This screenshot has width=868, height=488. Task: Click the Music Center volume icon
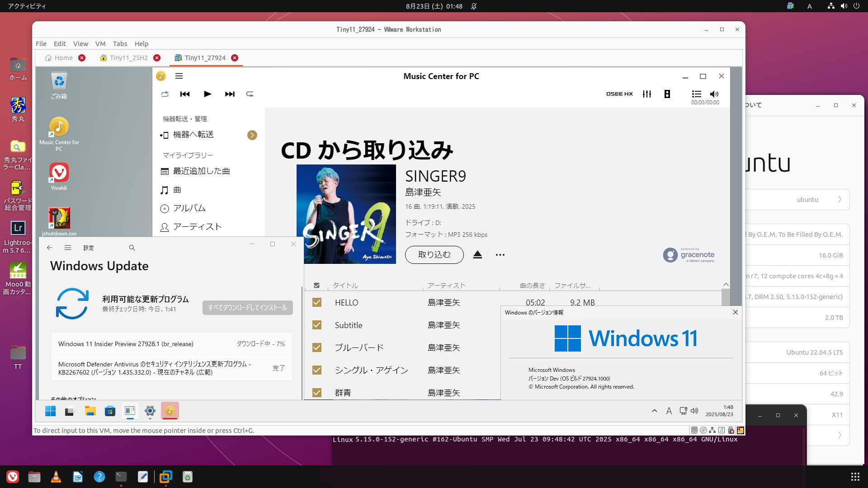click(x=714, y=94)
